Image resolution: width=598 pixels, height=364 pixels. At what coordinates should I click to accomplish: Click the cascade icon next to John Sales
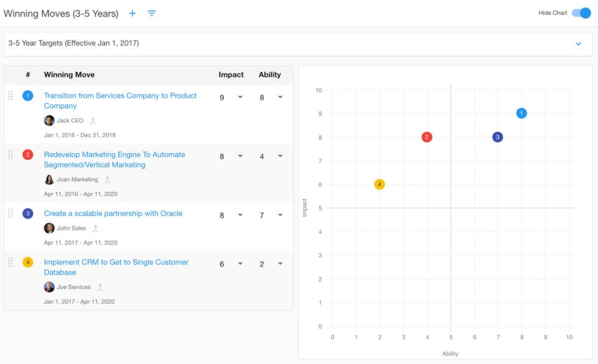(x=96, y=228)
